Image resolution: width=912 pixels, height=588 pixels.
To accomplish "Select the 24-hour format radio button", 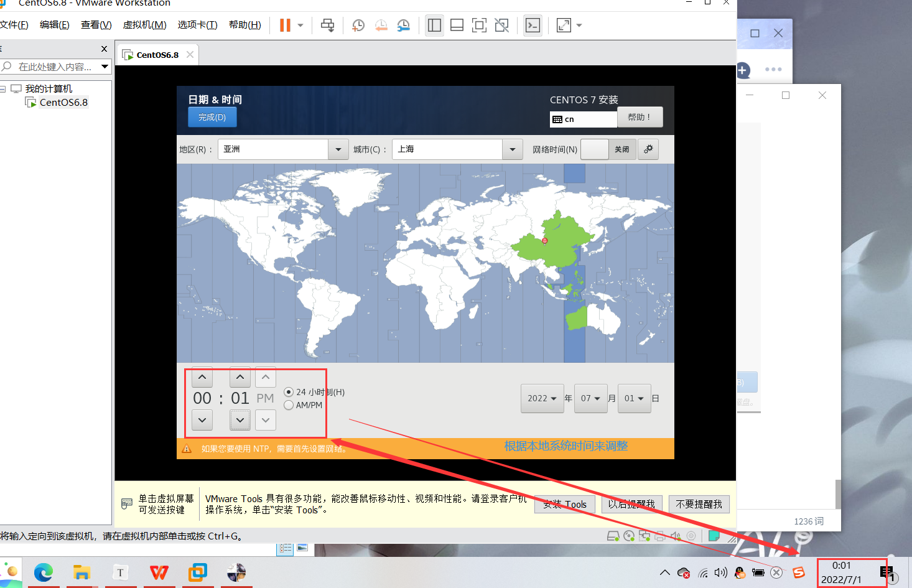I will pos(289,392).
